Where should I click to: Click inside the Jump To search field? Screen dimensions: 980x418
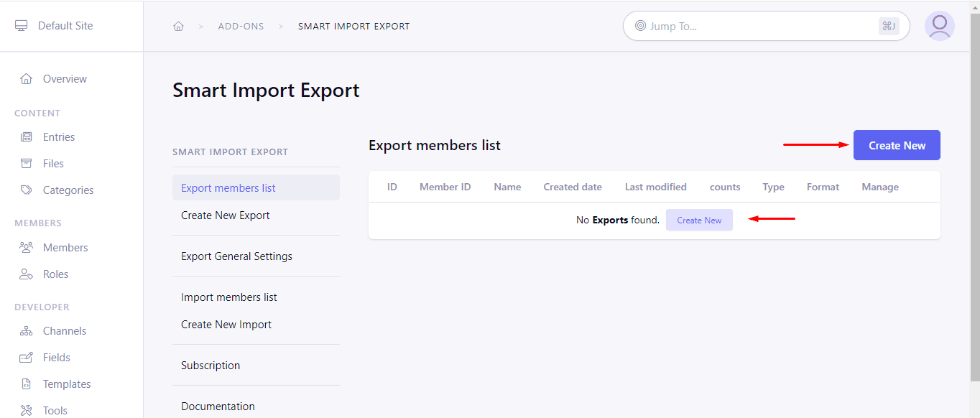[762, 26]
